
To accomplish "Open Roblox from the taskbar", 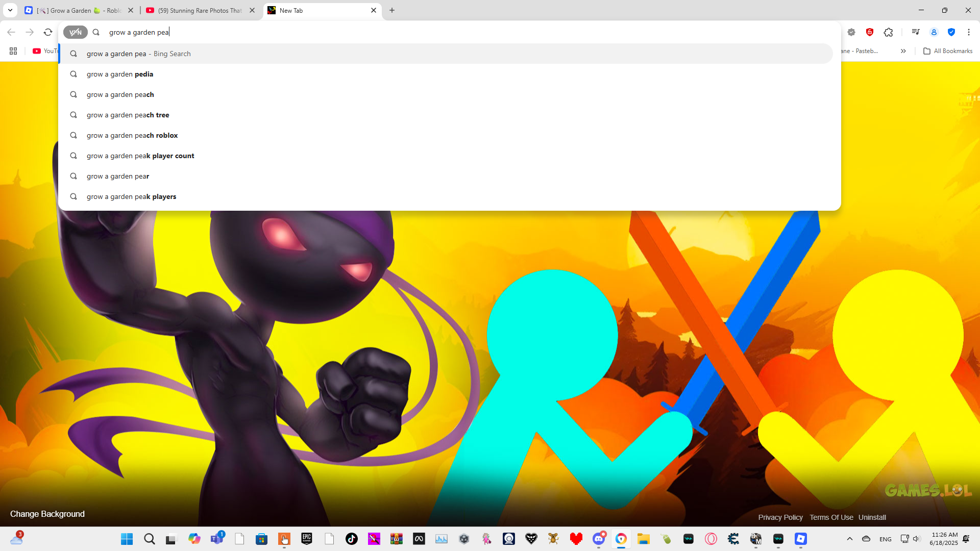I will pos(801,539).
